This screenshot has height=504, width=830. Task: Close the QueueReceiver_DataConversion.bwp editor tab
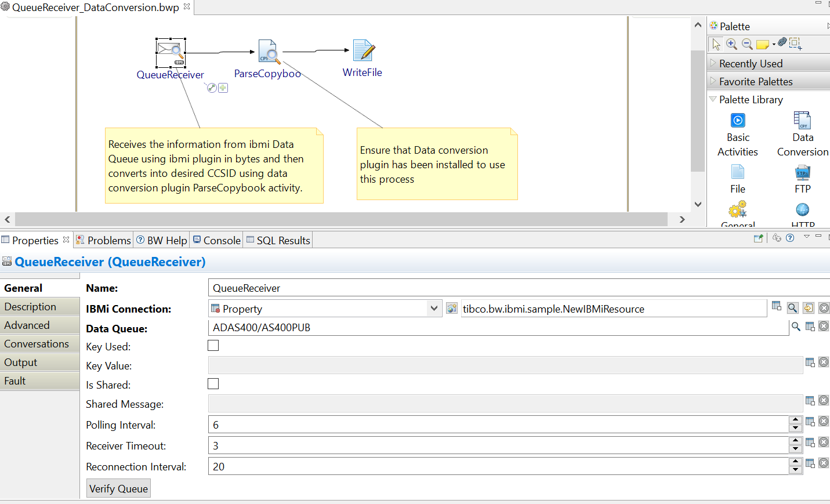point(187,7)
